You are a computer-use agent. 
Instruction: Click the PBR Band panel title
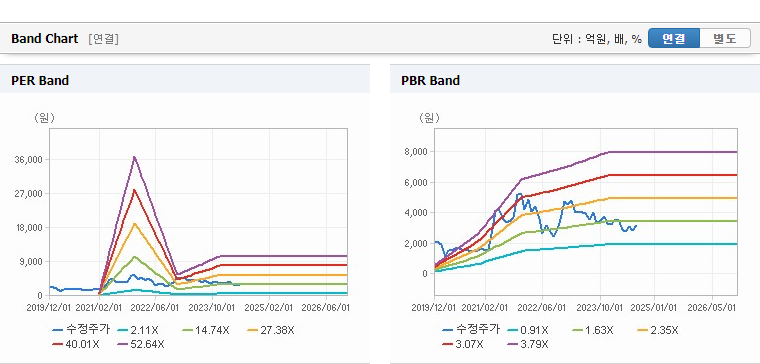click(430, 80)
